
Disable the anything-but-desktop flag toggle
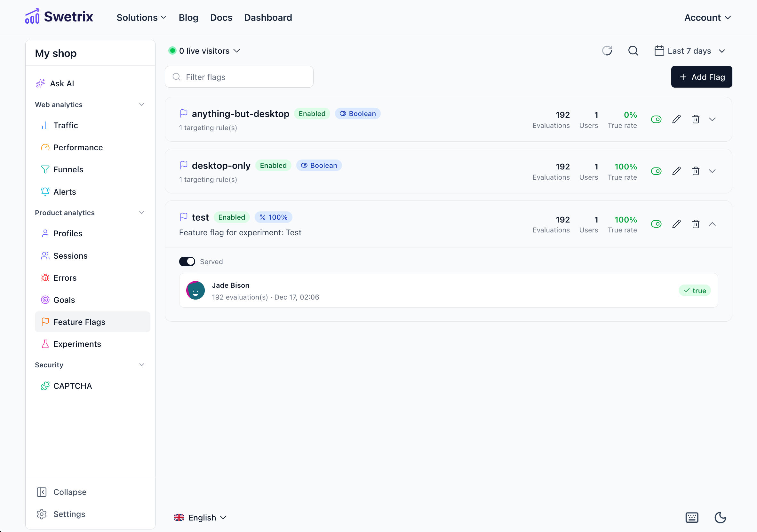[656, 119]
